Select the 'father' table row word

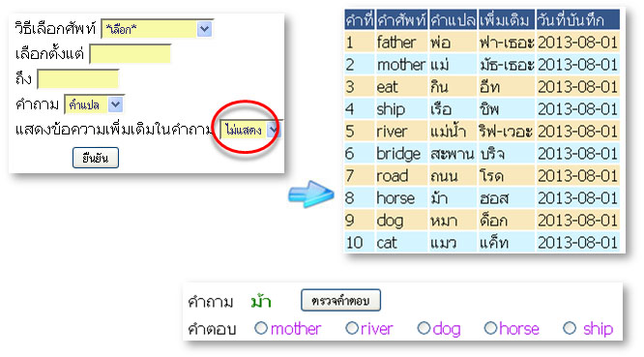click(396, 43)
